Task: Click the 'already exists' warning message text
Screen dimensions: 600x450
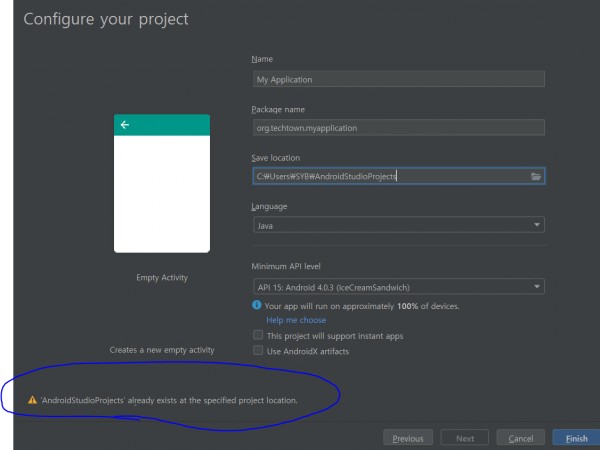Action: [169, 400]
